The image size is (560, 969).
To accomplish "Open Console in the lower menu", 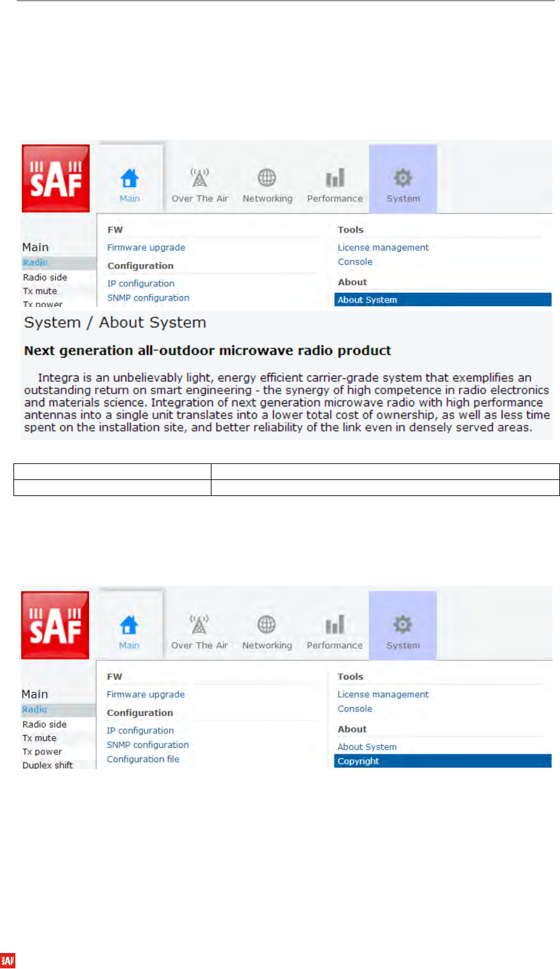I will point(355,709).
